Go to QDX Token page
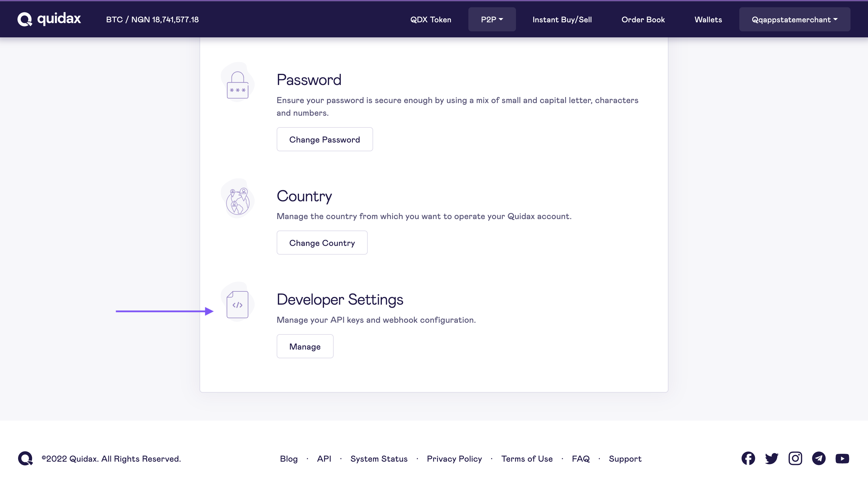 [431, 19]
